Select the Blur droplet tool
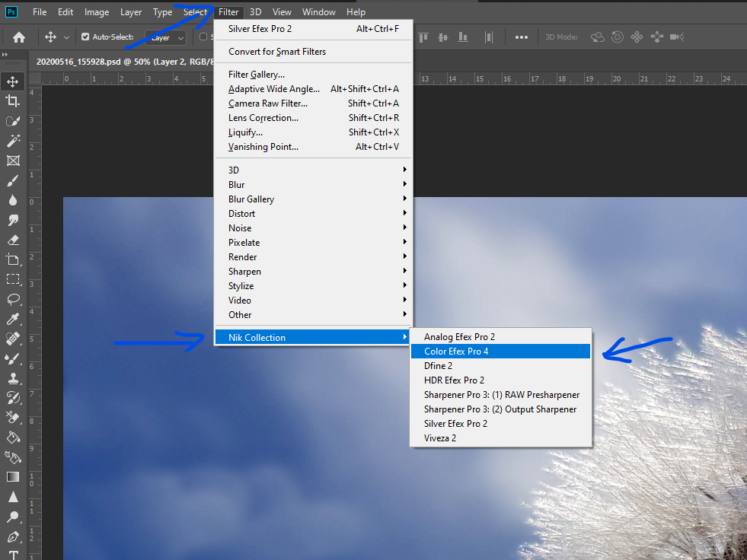The width and height of the screenshot is (747, 560). pos(13,200)
